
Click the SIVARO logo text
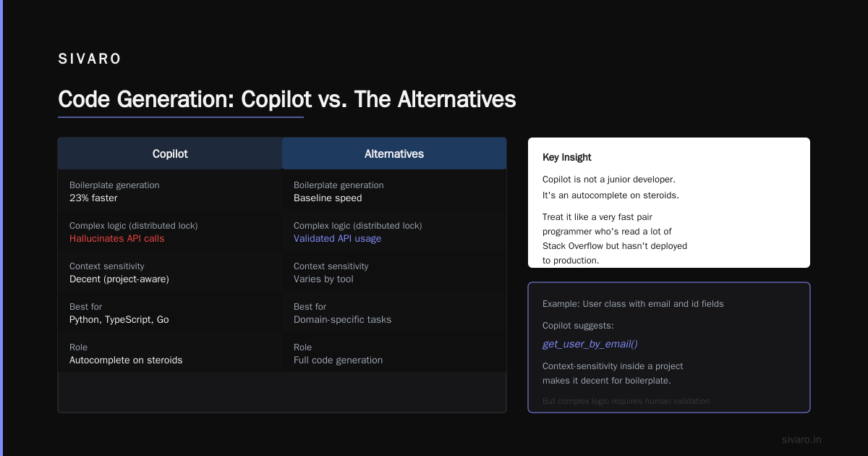tap(90, 59)
